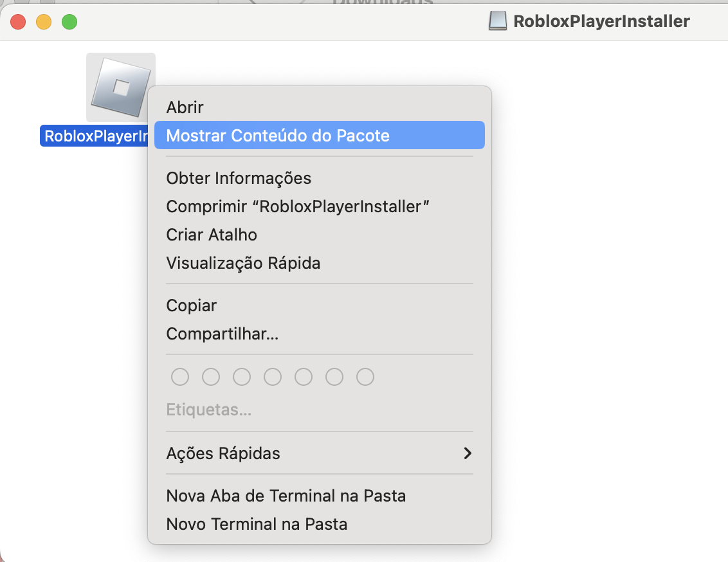
Task: Choose Abrir from the context menu
Action: [x=185, y=107]
